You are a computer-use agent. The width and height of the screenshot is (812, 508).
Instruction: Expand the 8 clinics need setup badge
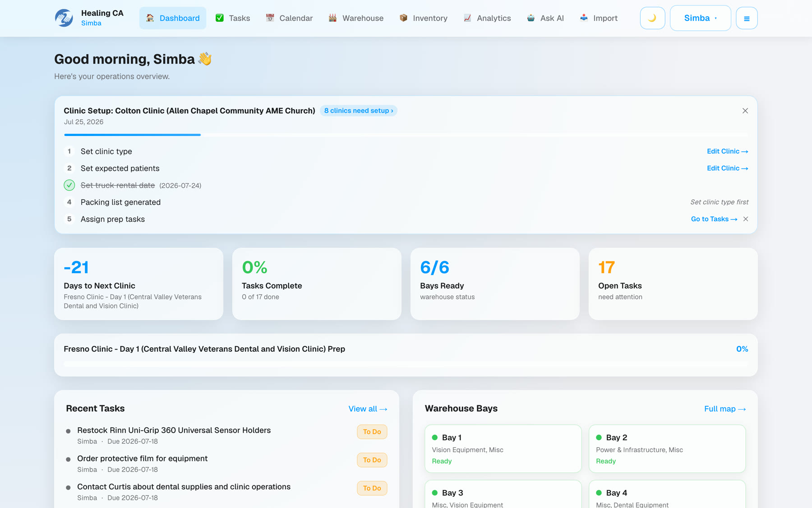[359, 111]
